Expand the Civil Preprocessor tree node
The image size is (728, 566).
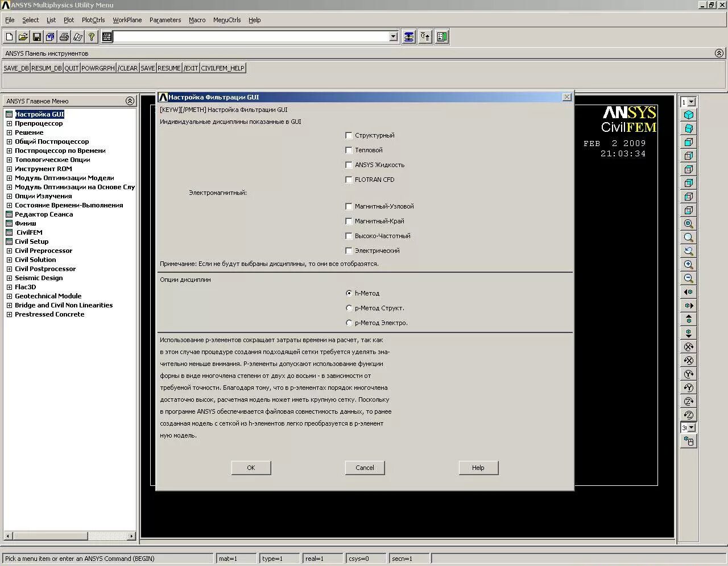(9, 251)
